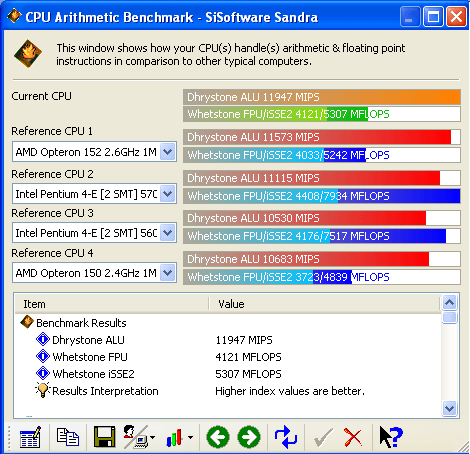Click info icon next to Whetstone FPU
The height and width of the screenshot is (454, 470).
[43, 356]
